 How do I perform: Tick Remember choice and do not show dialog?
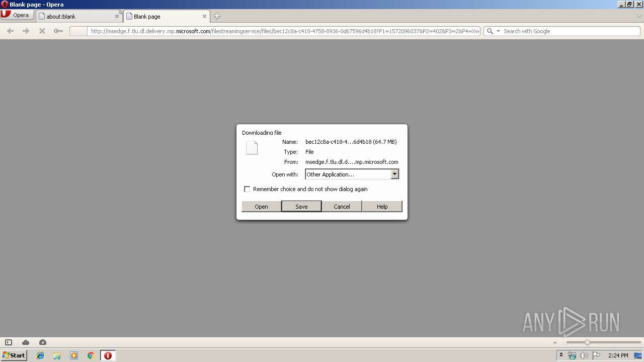pyautogui.click(x=247, y=189)
